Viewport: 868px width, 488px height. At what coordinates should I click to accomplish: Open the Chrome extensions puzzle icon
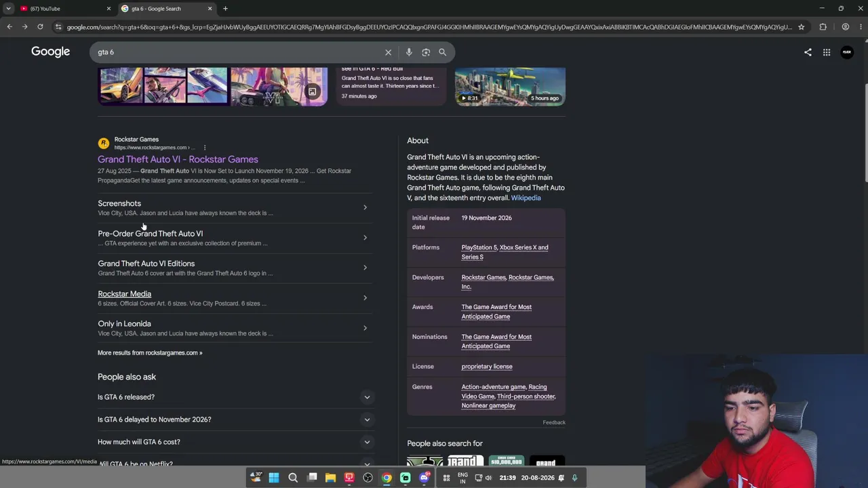(823, 27)
